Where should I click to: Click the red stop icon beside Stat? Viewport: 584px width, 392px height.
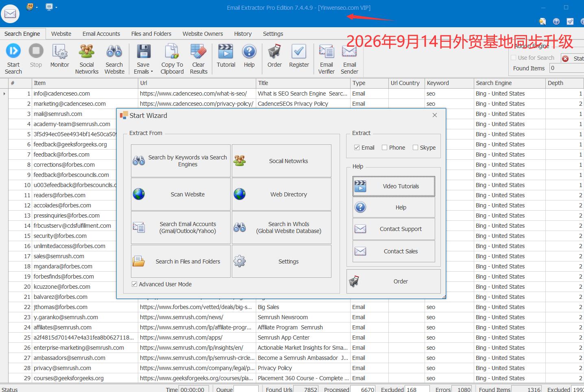[x=565, y=59]
